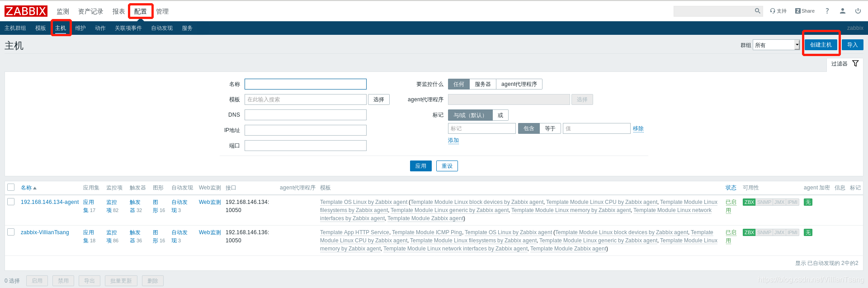Focus the 模板 search input
The image size is (868, 288).
click(x=306, y=99)
